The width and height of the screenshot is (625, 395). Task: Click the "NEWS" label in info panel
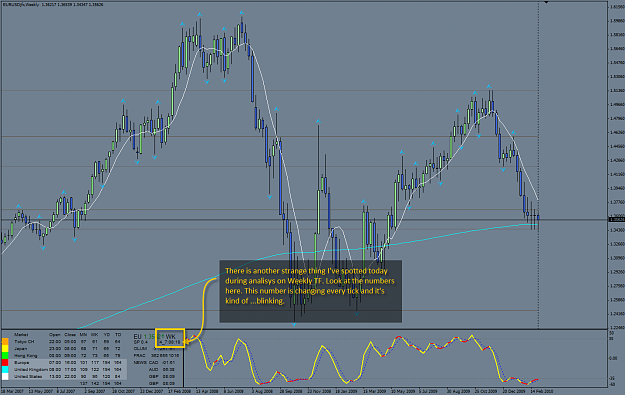140,363
